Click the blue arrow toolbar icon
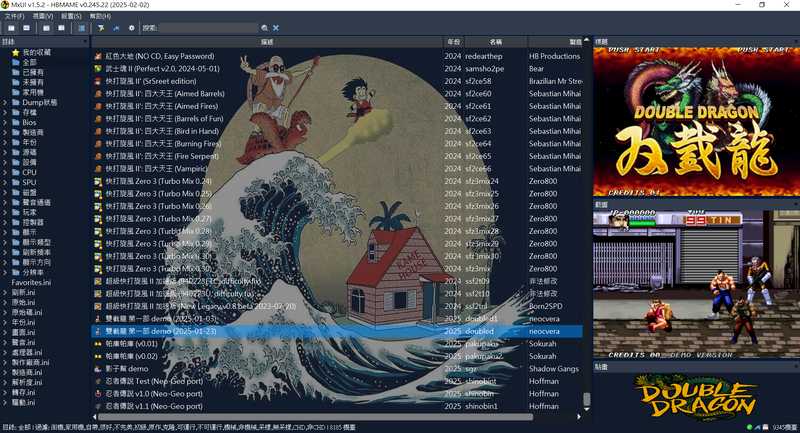This screenshot has height=433, width=800. coord(116,28)
